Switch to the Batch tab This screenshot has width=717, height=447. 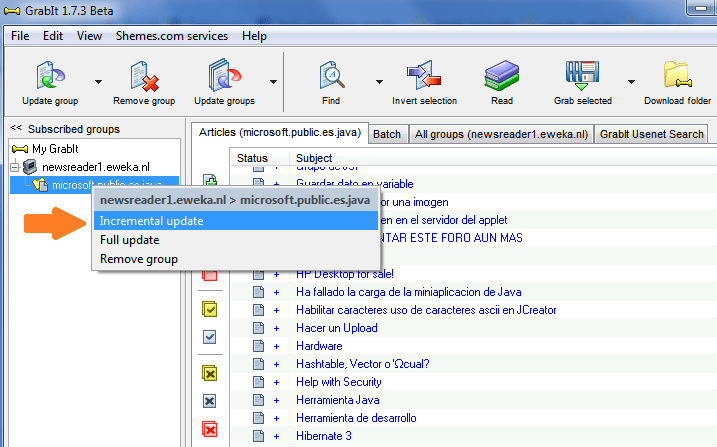(x=387, y=134)
